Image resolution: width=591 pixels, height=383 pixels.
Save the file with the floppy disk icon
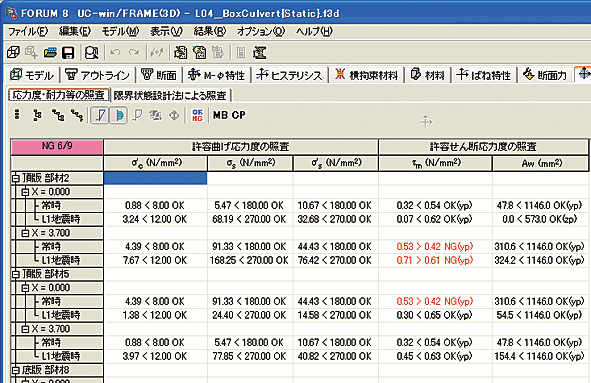point(68,52)
